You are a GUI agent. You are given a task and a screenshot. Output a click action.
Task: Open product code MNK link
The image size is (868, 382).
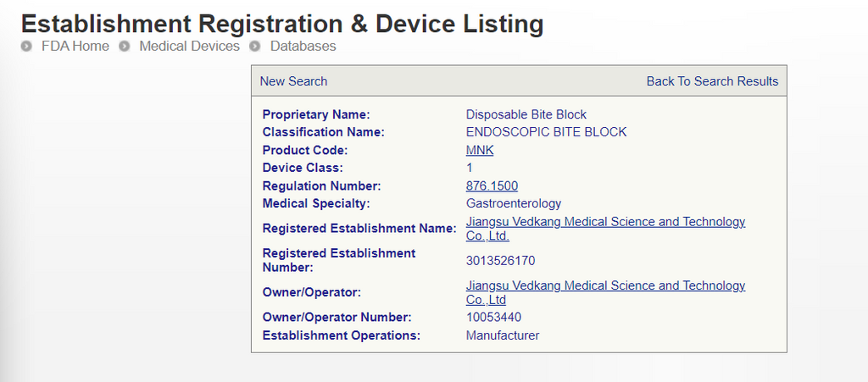(480, 150)
